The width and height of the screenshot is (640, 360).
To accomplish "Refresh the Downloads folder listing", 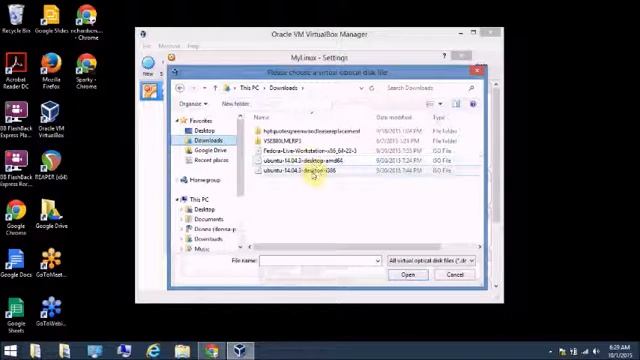I will click(371, 88).
